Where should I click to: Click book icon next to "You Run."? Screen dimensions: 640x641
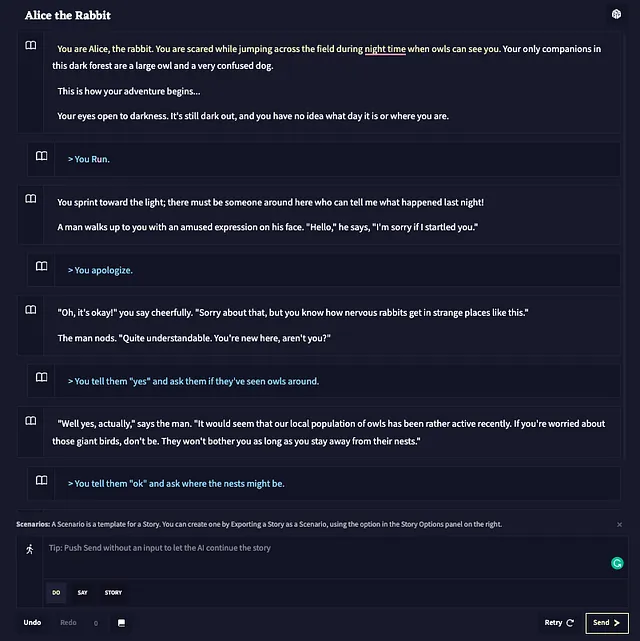point(41,156)
